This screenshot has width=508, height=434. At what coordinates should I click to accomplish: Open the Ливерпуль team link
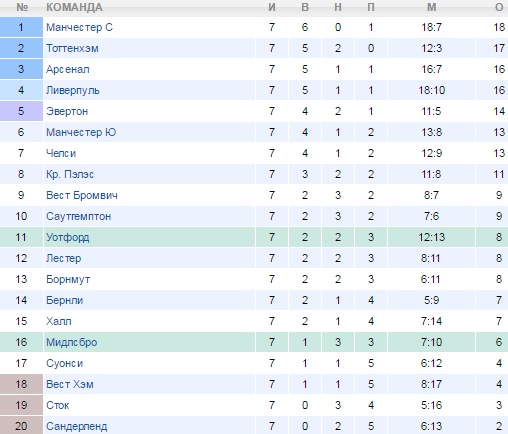[x=73, y=90]
